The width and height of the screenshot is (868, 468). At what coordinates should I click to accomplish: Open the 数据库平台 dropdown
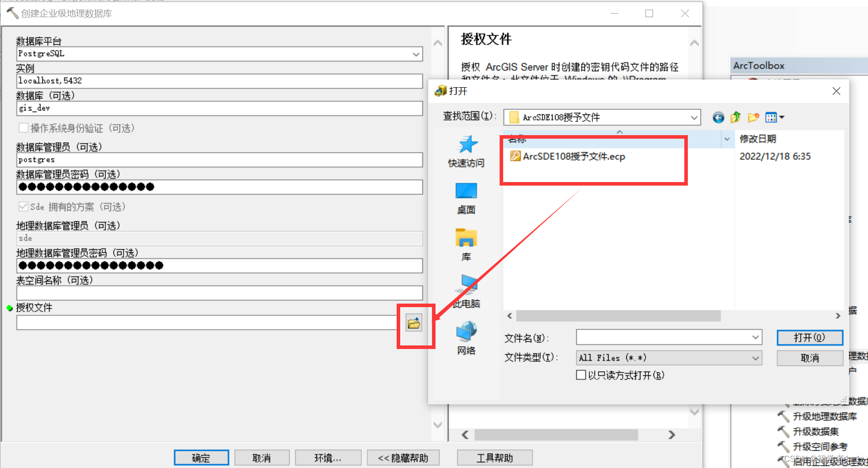(415, 54)
